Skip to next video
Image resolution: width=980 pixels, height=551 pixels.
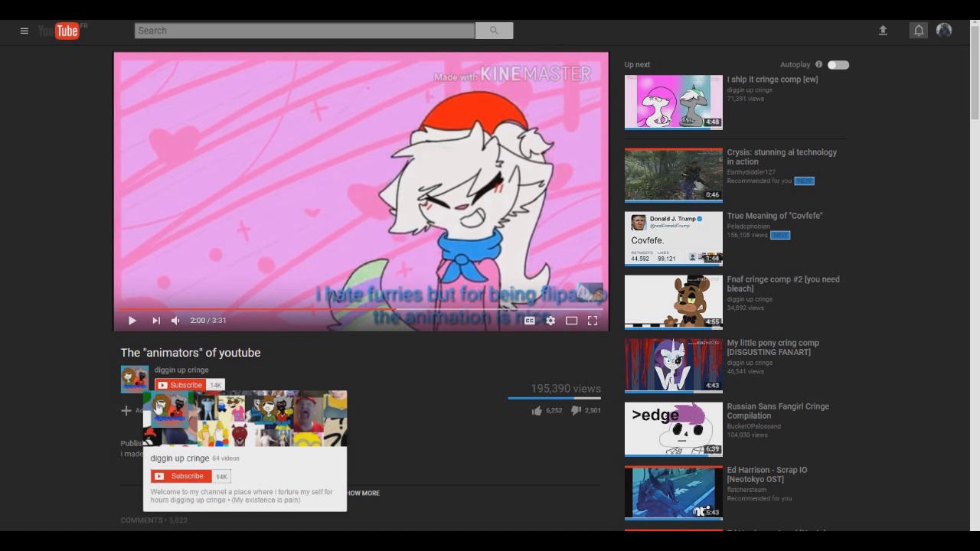tap(156, 321)
